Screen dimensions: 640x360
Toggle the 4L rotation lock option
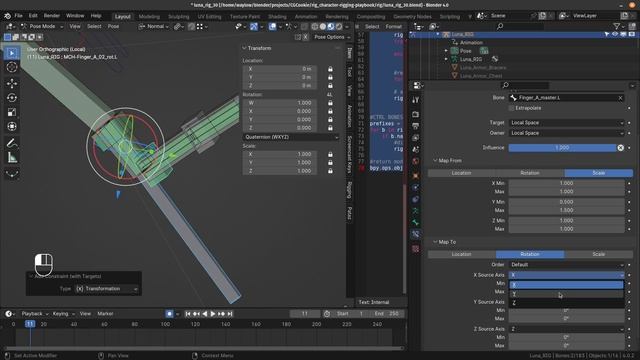(330, 95)
